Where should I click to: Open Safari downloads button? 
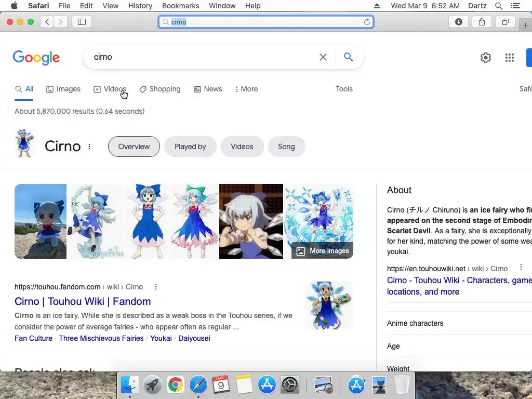click(458, 22)
